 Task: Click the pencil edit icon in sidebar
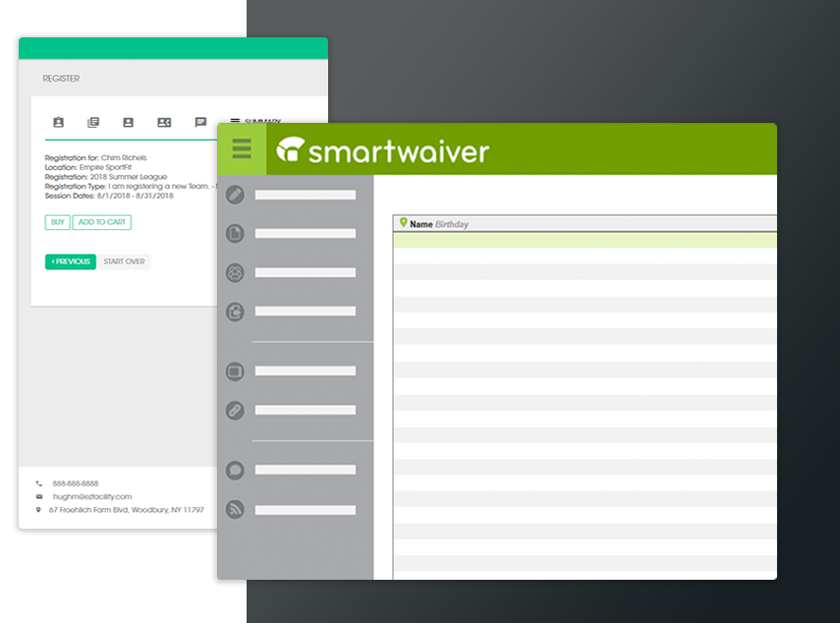[x=235, y=195]
